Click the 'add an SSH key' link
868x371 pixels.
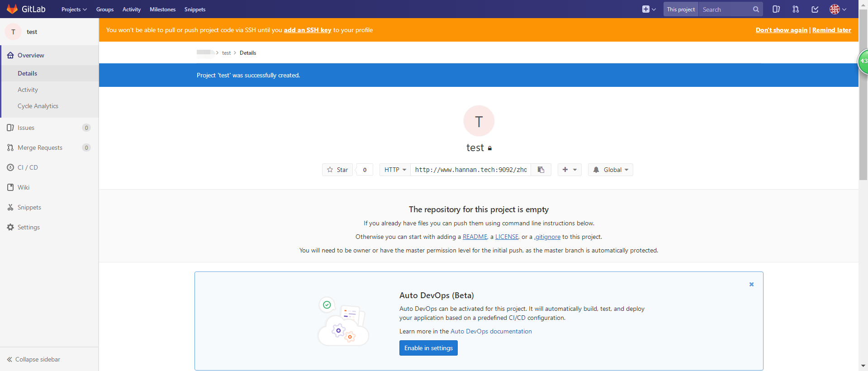308,30
